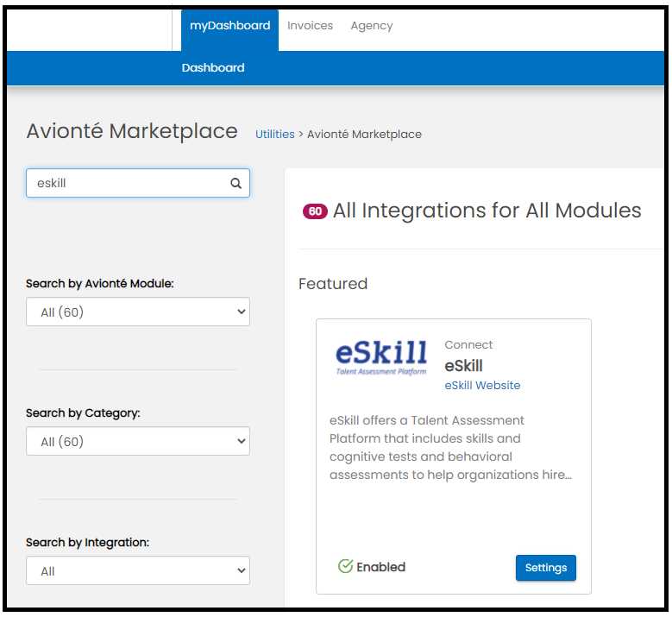Click the All Integrations for All Modules heading

tap(487, 211)
